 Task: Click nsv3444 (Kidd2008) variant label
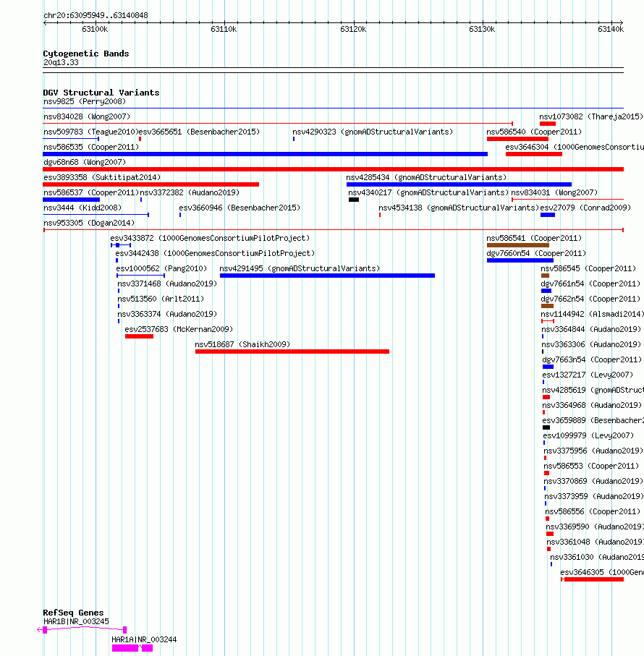(x=82, y=208)
